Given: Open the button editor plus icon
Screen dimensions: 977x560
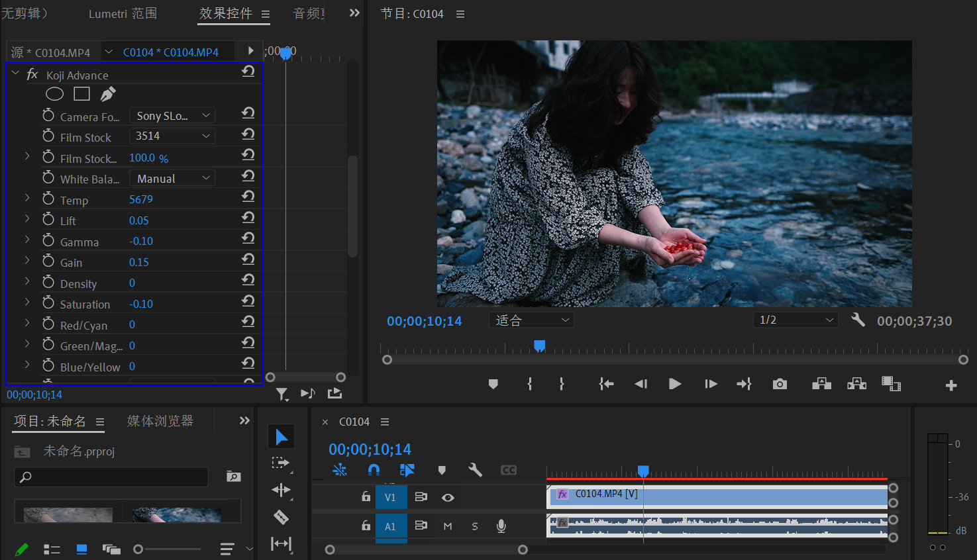Looking at the screenshot, I should (x=951, y=385).
